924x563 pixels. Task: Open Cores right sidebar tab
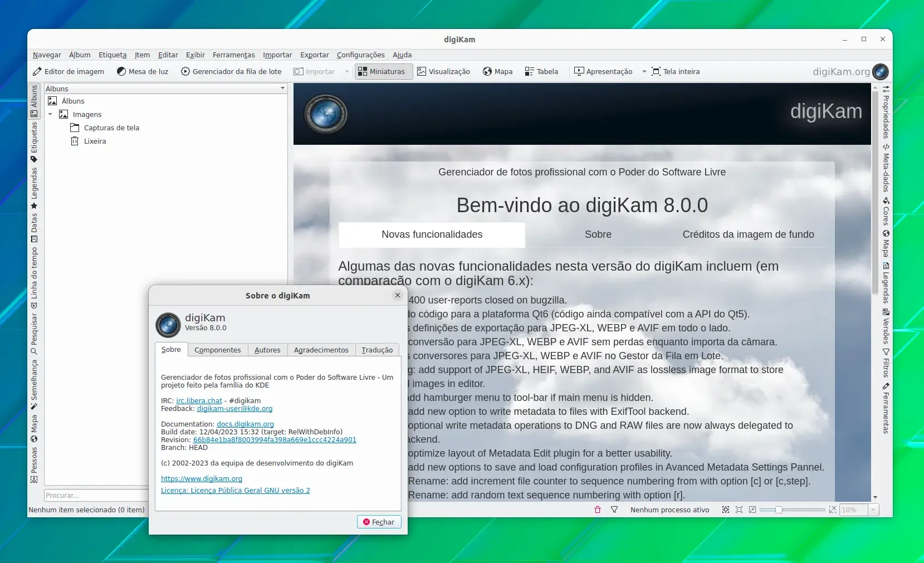tap(886, 211)
